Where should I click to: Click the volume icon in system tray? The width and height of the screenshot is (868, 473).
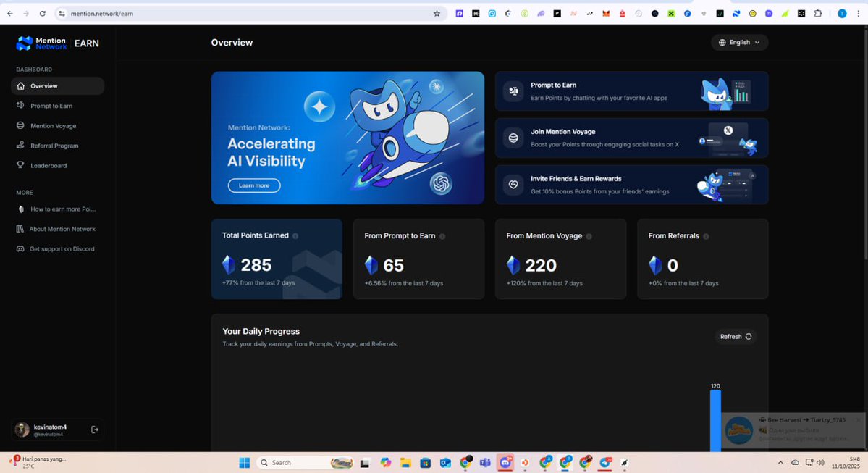click(x=820, y=463)
